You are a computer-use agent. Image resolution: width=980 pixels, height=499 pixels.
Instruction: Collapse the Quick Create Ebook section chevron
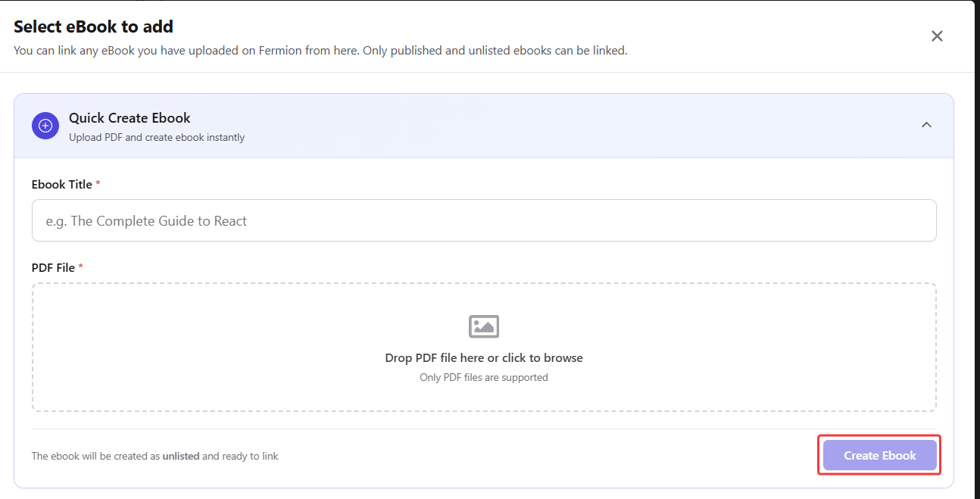point(925,125)
